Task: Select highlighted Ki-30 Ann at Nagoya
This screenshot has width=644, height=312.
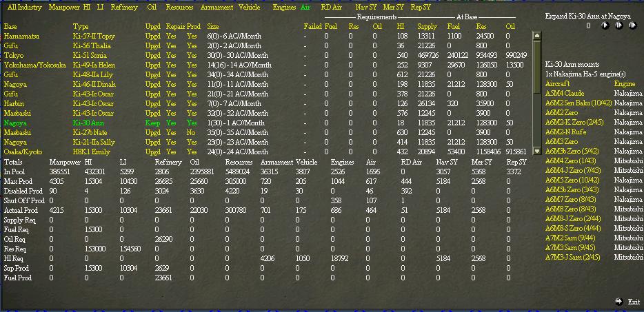Action: click(88, 123)
